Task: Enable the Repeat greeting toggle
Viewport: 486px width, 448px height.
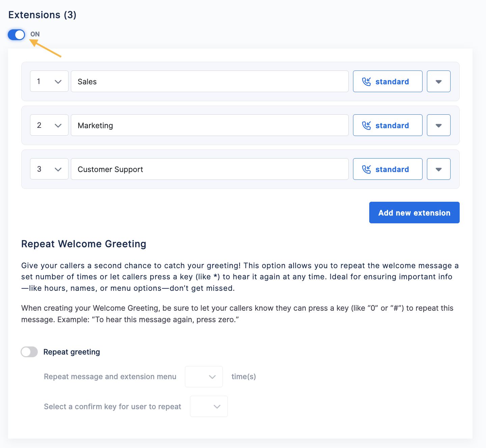Action: tap(29, 352)
